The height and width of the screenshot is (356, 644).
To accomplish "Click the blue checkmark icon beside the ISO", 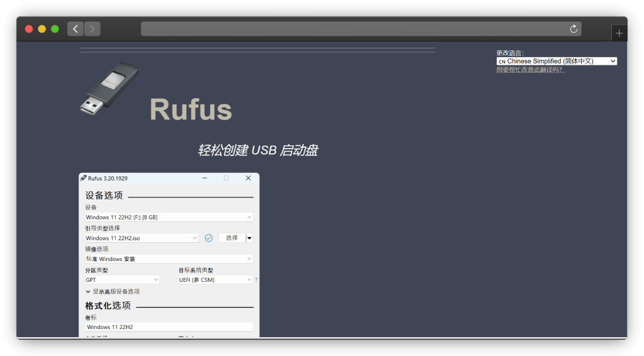I will point(209,238).
